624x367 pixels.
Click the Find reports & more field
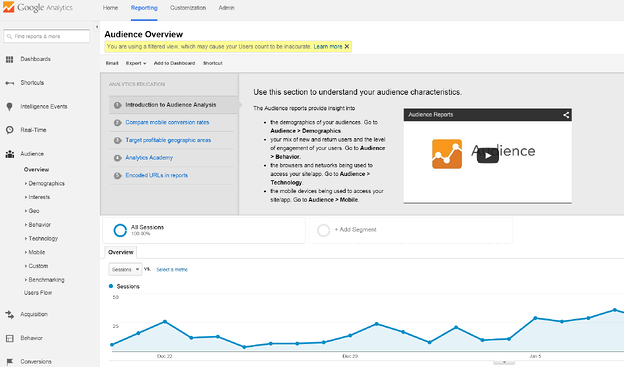coord(47,36)
